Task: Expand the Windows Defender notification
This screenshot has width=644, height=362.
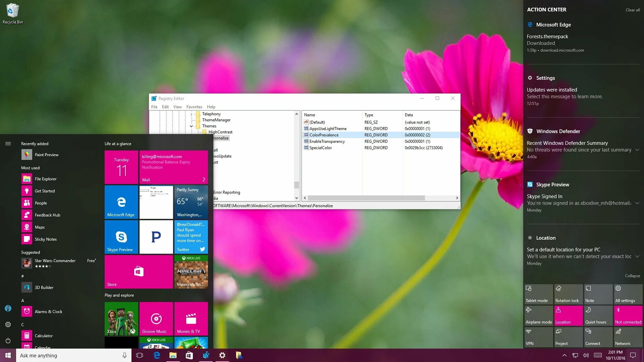Action: pyautogui.click(x=637, y=150)
